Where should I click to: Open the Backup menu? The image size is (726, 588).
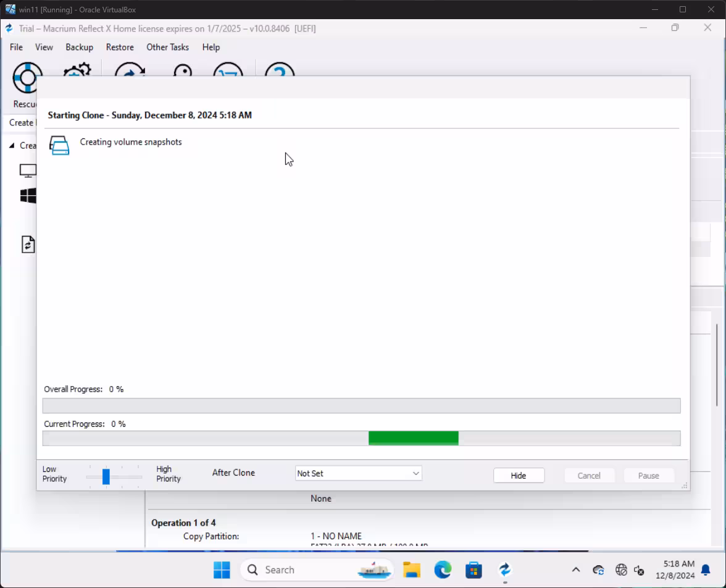[79, 48]
